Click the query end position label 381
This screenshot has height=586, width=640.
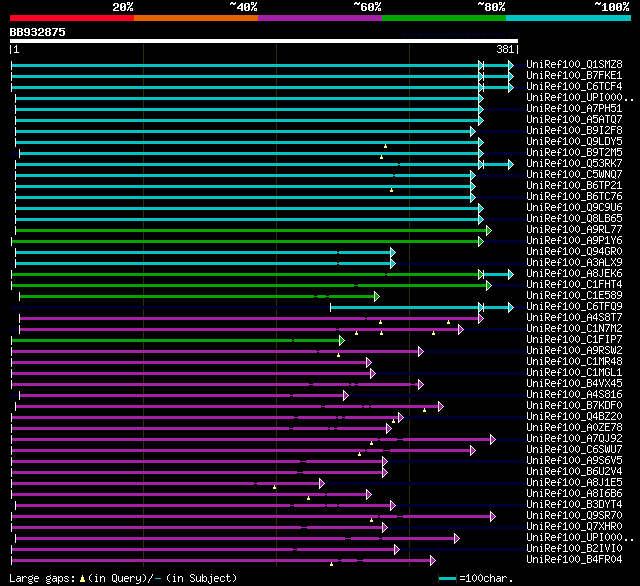click(505, 49)
